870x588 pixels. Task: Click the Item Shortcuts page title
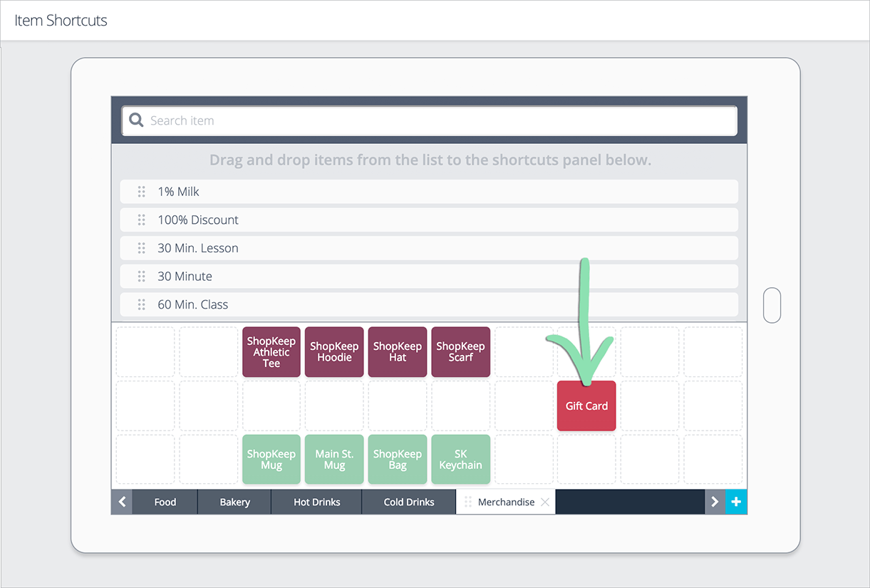coord(61,20)
